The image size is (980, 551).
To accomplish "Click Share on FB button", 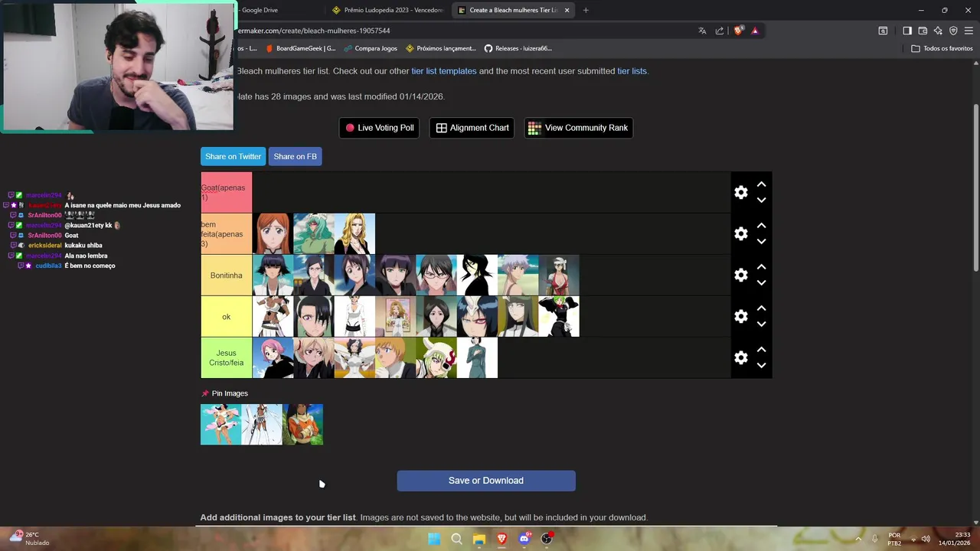I will 295,156.
